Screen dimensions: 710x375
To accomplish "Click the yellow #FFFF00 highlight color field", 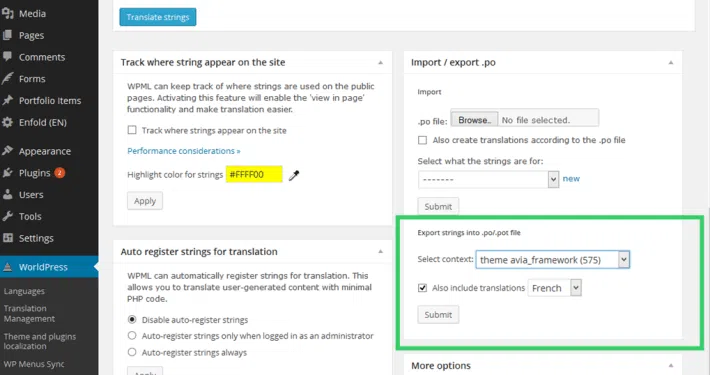I will (x=254, y=174).
